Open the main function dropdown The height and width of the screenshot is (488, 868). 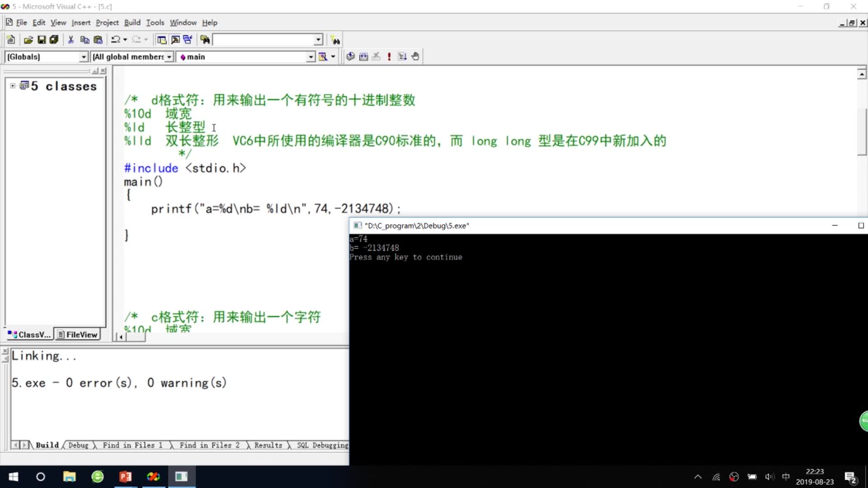point(311,57)
